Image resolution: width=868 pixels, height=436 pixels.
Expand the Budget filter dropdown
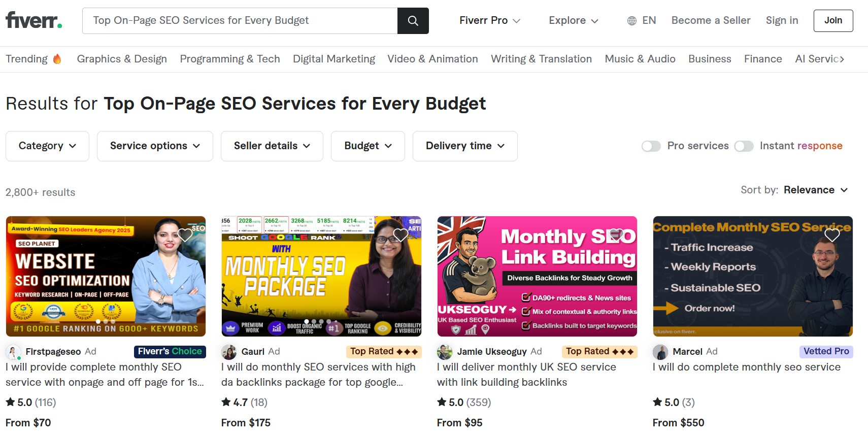coord(368,146)
